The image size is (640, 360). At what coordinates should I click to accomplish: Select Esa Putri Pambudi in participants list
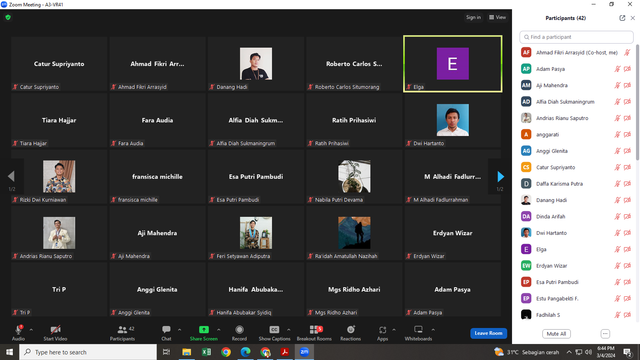(576, 282)
